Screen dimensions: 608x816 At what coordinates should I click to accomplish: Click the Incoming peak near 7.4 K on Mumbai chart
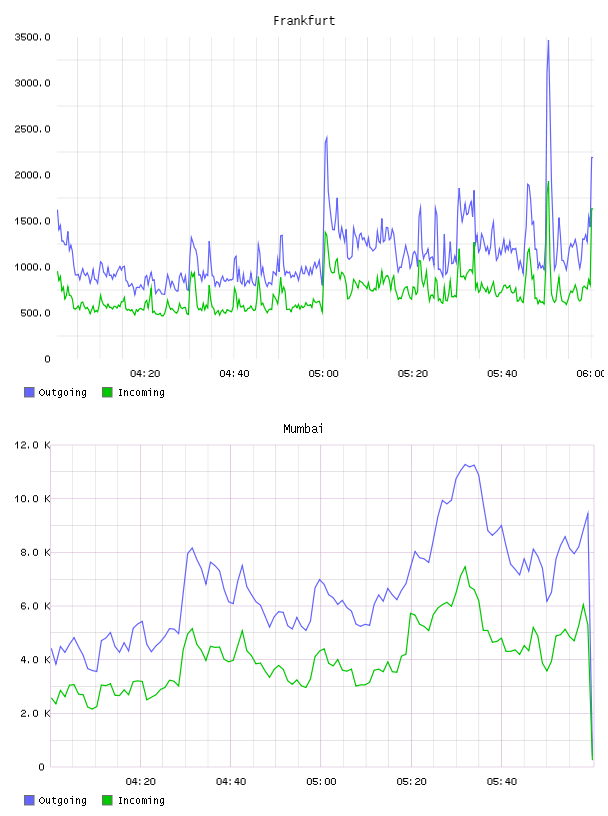point(465,567)
